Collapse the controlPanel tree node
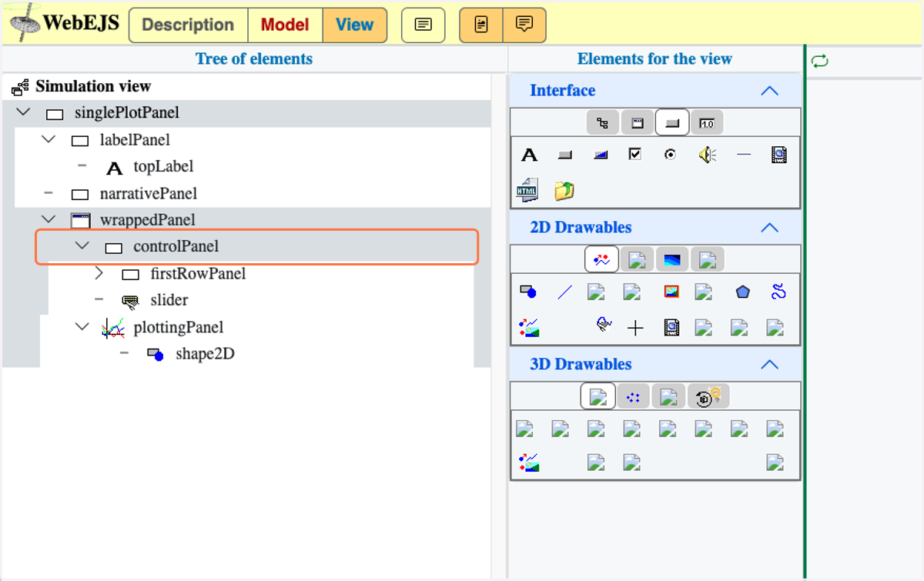 click(x=82, y=246)
